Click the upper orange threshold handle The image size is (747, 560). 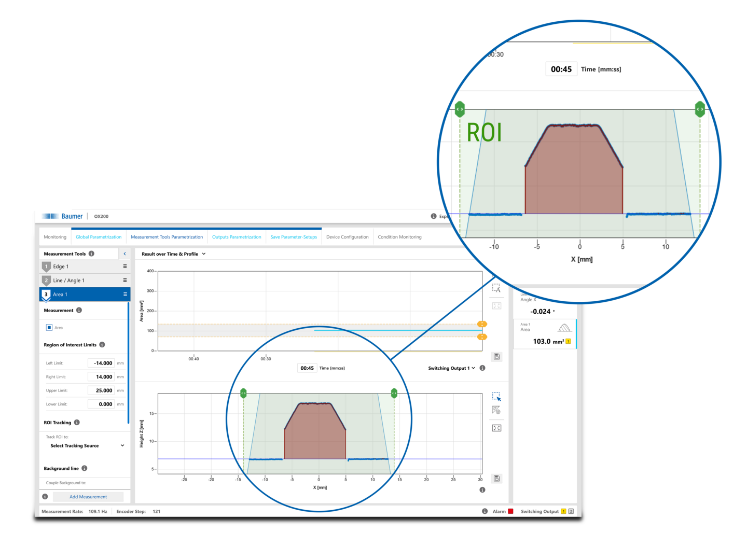482,324
